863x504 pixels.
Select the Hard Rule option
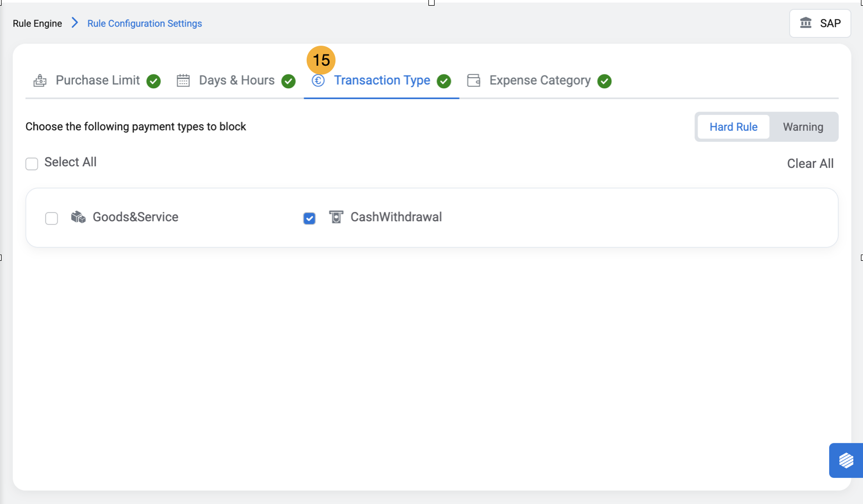pos(733,127)
